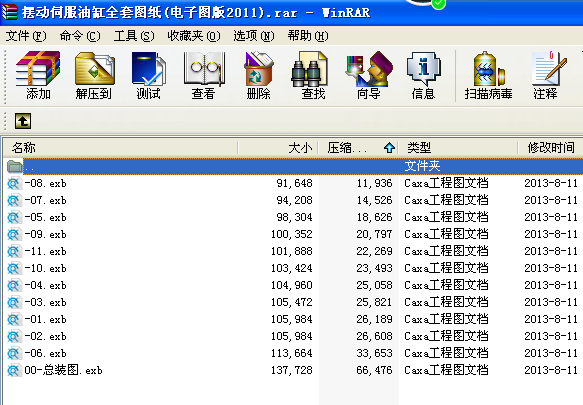Open the 命令(C) menu

80,36
